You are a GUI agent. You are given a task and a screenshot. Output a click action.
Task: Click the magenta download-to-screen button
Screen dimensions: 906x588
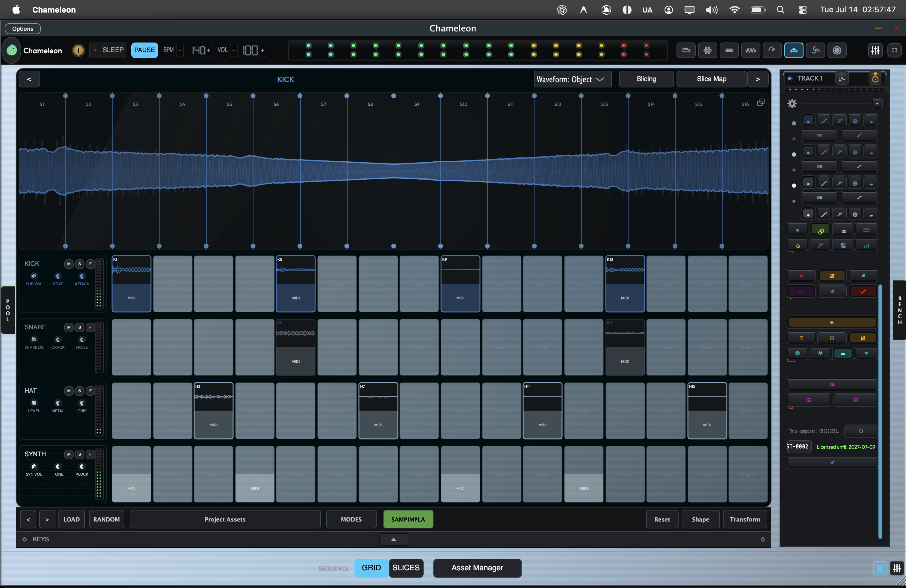(x=855, y=400)
